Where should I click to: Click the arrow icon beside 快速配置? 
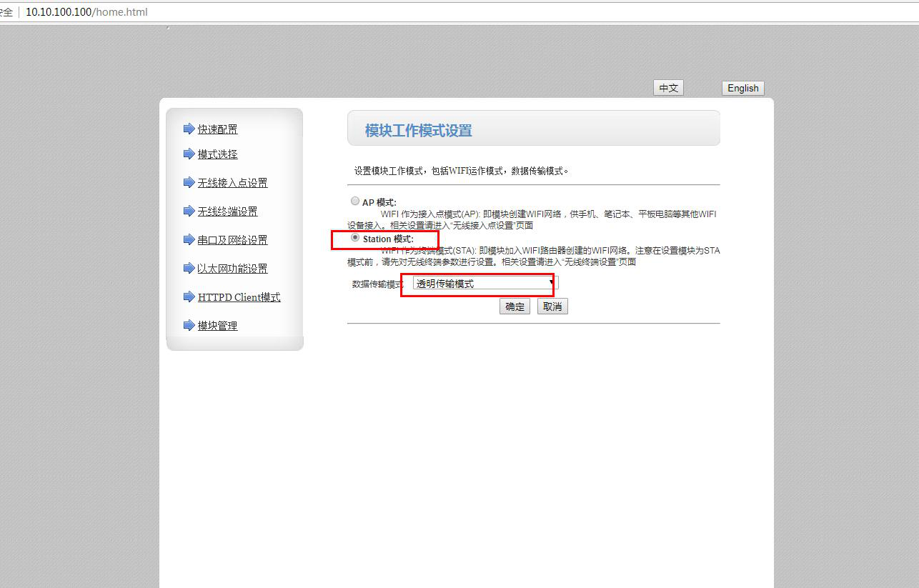click(189, 129)
